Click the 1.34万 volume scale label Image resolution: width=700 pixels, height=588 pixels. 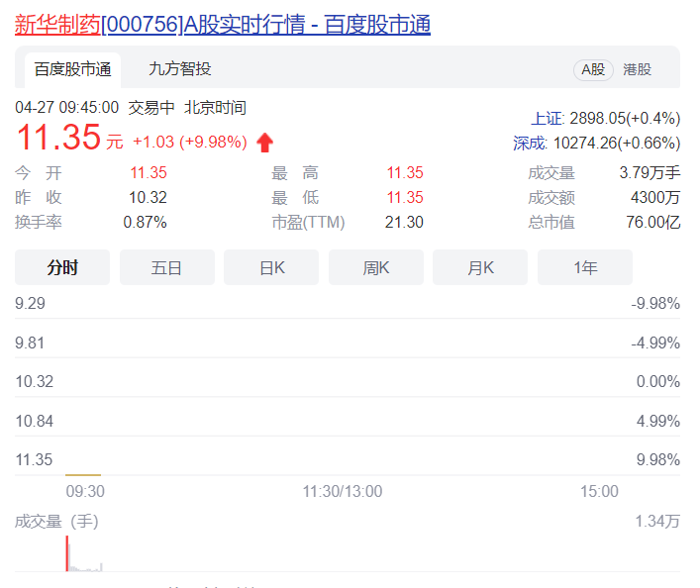pos(657,522)
